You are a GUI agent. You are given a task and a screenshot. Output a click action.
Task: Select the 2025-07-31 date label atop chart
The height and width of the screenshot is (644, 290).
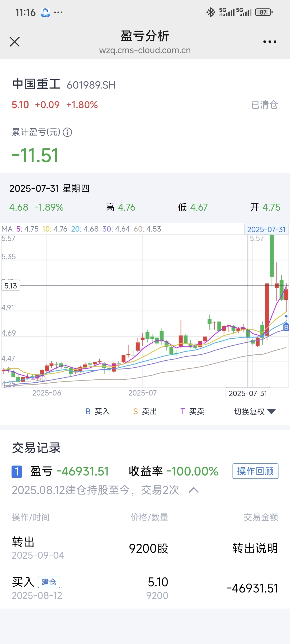(266, 229)
